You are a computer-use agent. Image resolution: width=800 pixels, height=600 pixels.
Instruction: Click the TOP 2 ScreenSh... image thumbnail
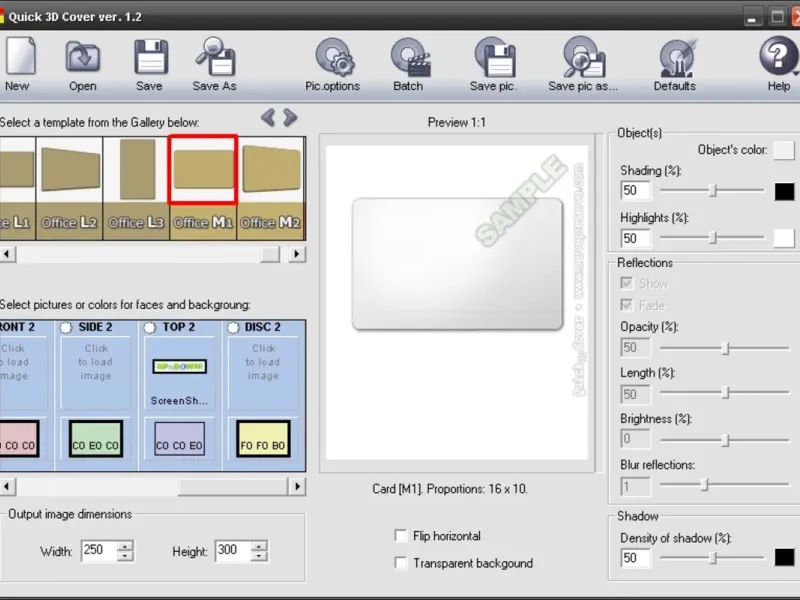180,366
